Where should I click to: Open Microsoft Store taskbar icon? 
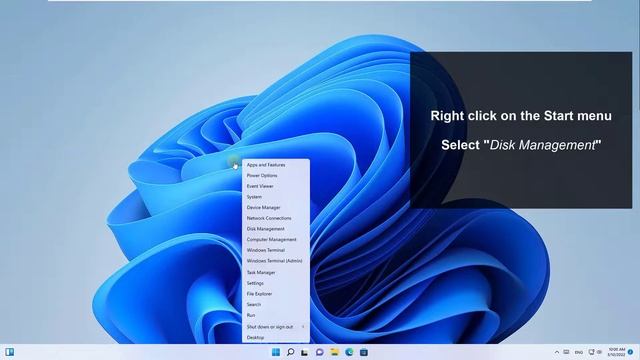364,352
